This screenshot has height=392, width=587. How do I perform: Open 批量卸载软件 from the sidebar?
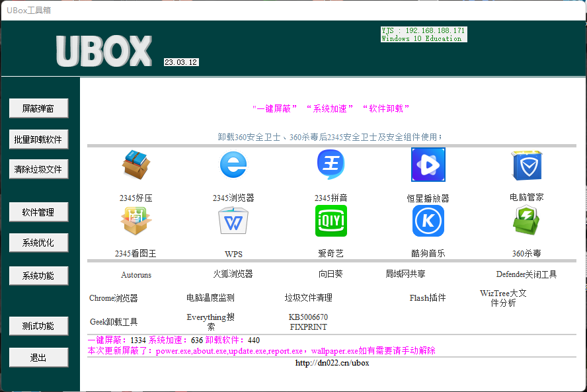[x=38, y=139]
